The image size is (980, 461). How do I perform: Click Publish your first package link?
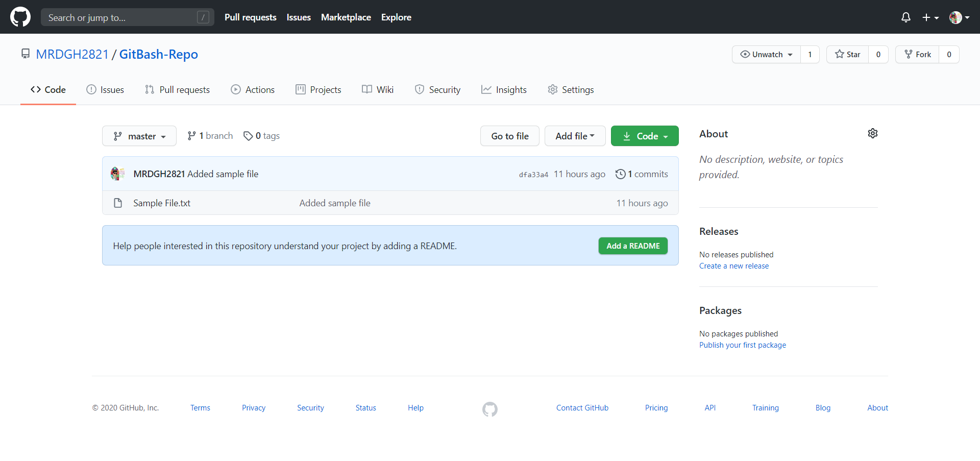tap(743, 345)
